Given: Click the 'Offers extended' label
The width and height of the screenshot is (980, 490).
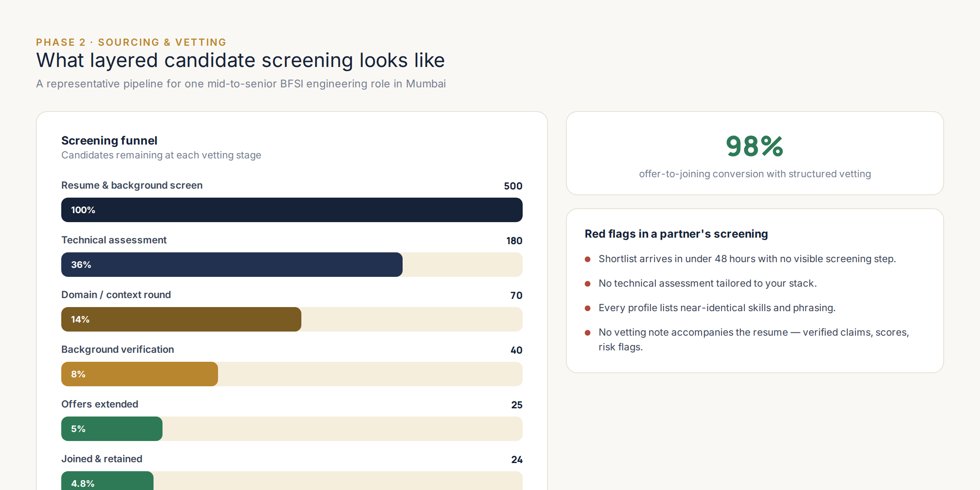Looking at the screenshot, I should 100,404.
